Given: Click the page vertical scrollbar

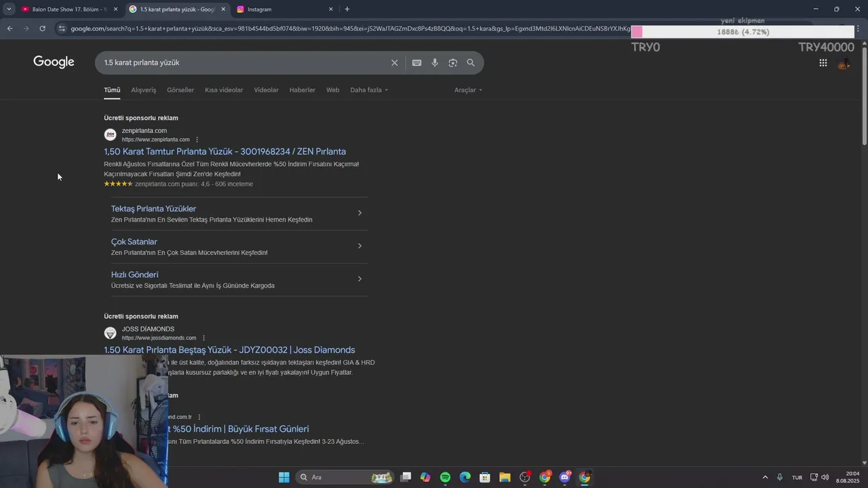Looking at the screenshot, I should point(864,95).
